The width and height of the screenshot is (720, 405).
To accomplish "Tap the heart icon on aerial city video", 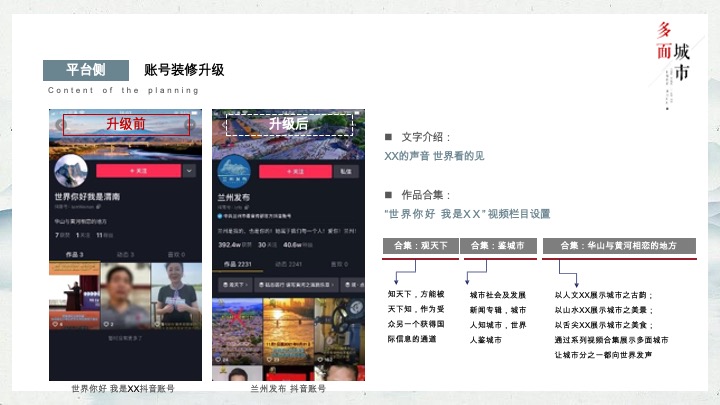I will [x=219, y=360].
